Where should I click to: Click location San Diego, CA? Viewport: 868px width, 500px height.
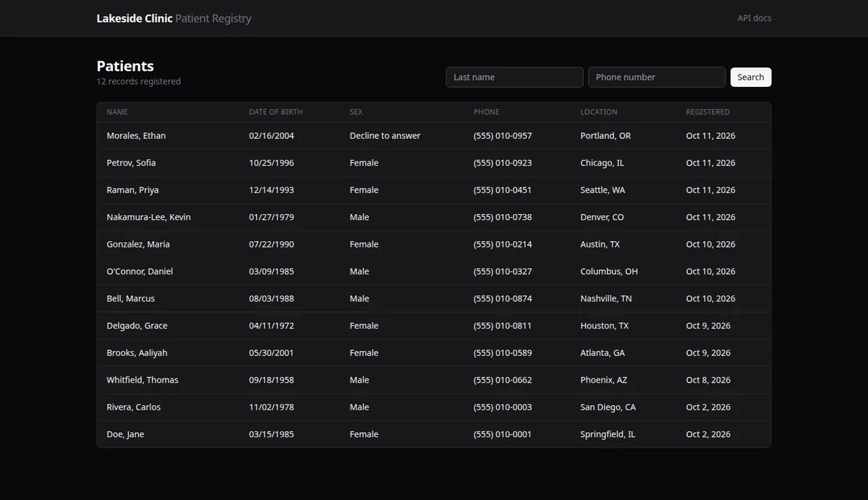608,407
